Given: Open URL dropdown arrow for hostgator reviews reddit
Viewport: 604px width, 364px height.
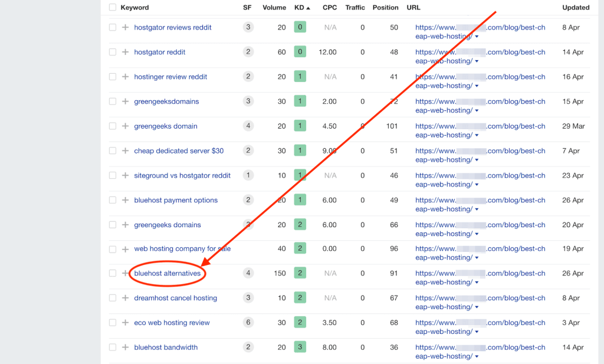Looking at the screenshot, I should [477, 37].
